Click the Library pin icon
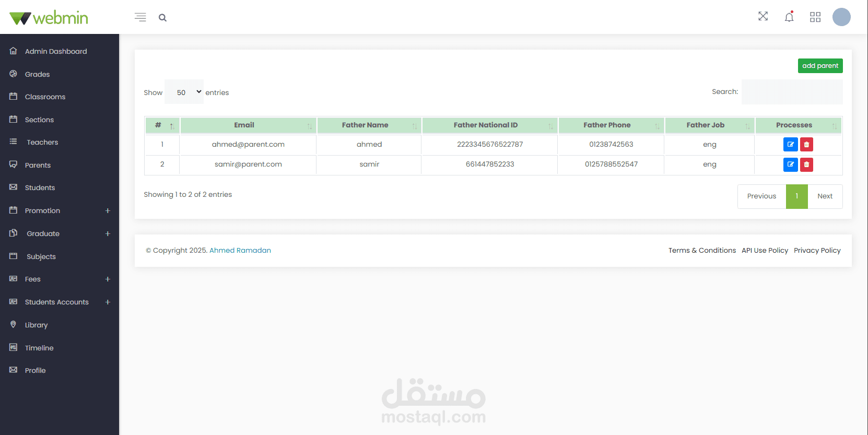The width and height of the screenshot is (868, 435). (x=14, y=324)
